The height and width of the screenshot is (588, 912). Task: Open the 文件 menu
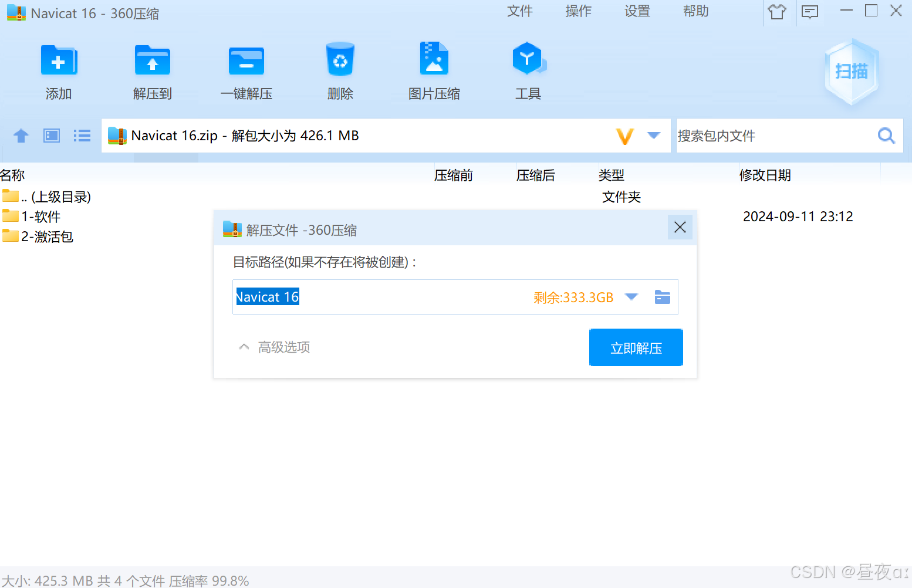click(520, 11)
